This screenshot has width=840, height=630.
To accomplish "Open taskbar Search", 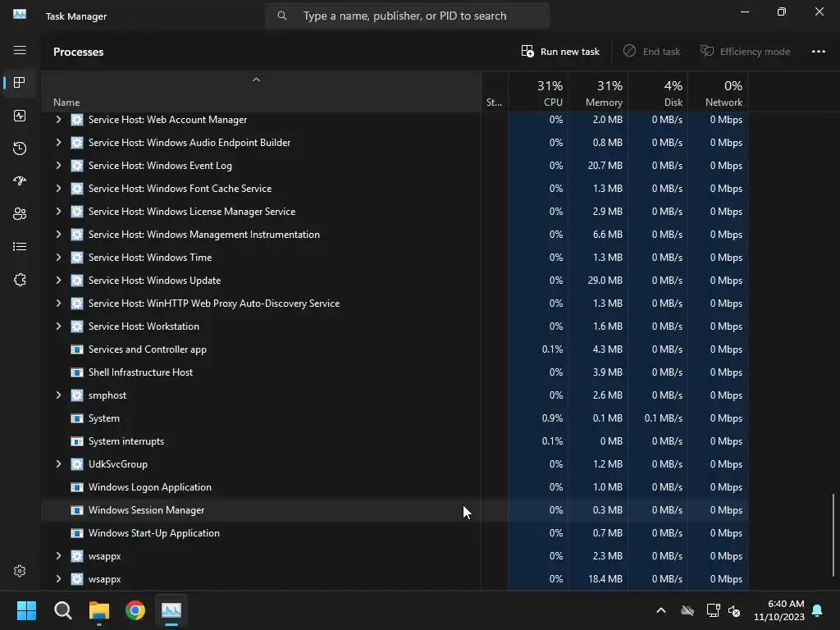I will point(62,610).
